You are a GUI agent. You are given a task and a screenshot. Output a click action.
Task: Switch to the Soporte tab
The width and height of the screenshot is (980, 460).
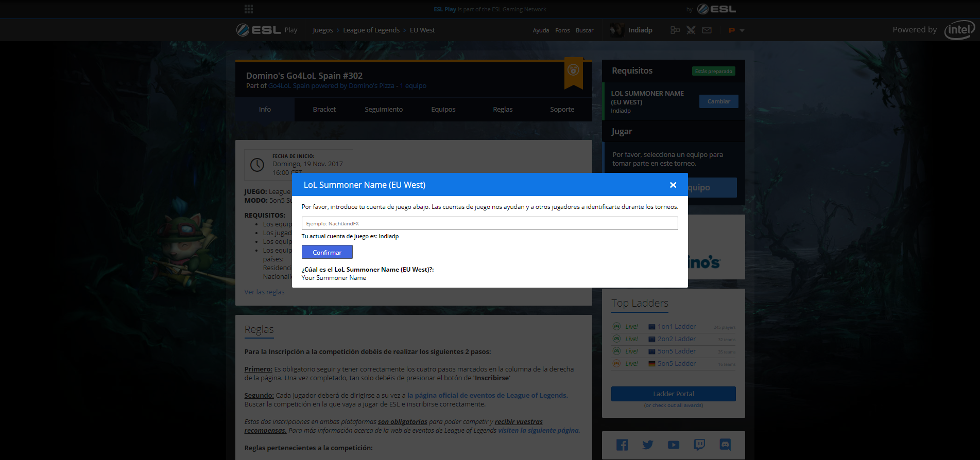pos(562,110)
